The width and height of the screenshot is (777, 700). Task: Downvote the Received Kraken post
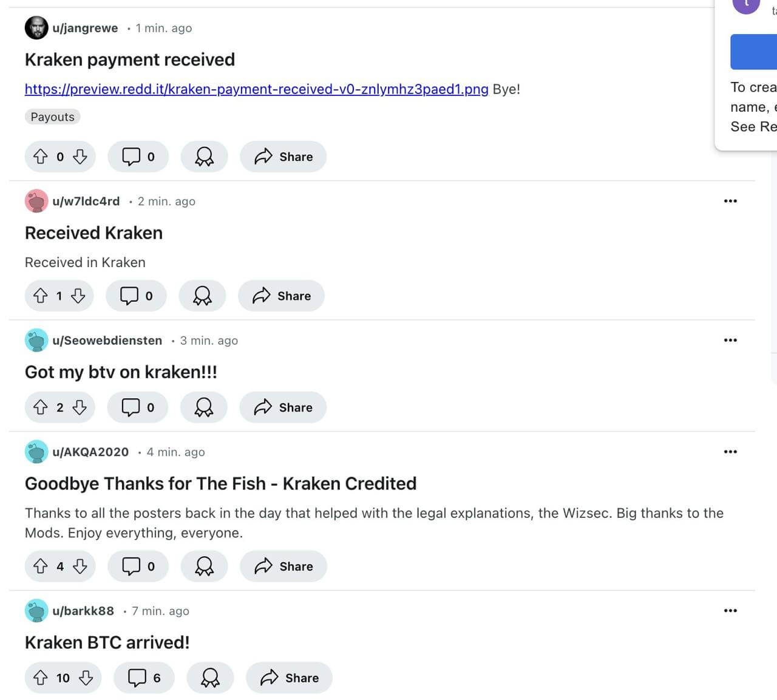78,296
